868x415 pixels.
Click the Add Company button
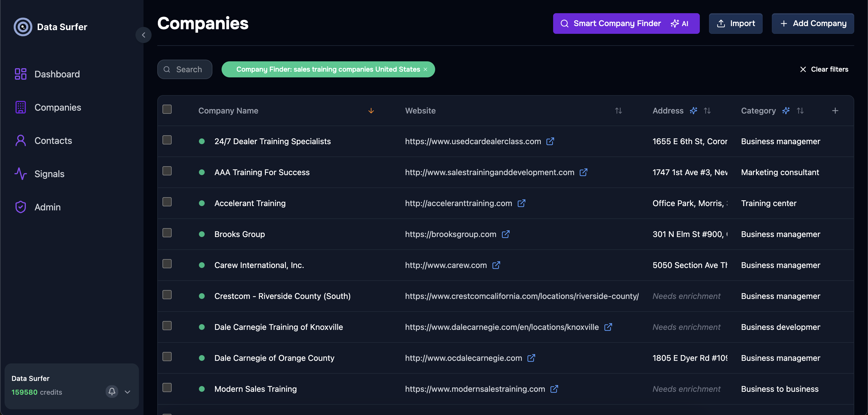pyautogui.click(x=813, y=23)
